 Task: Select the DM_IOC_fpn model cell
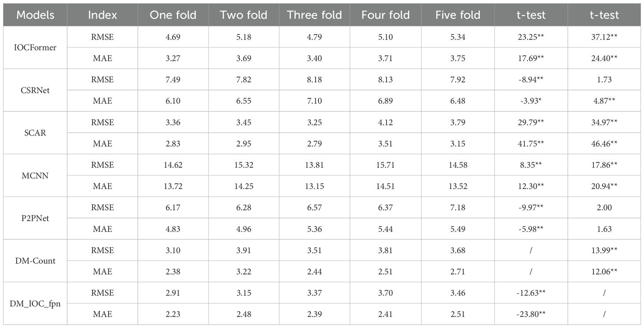click(35, 304)
